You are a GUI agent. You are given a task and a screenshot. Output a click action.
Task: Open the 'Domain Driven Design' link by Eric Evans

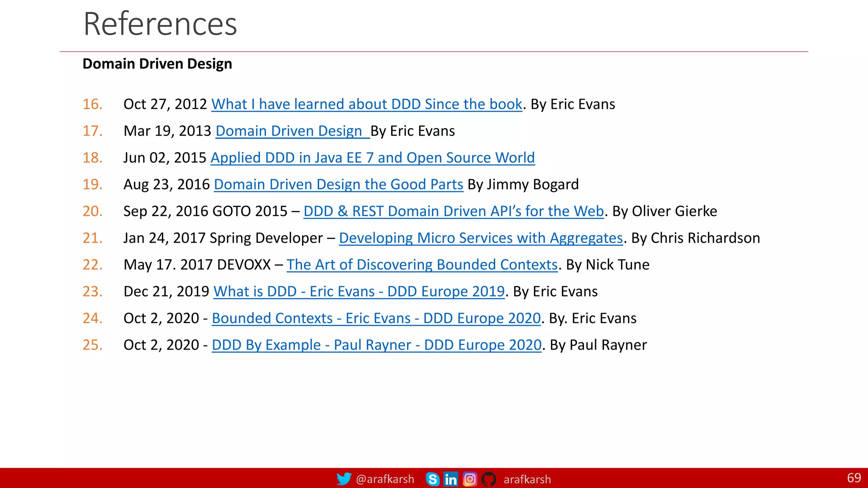click(292, 131)
